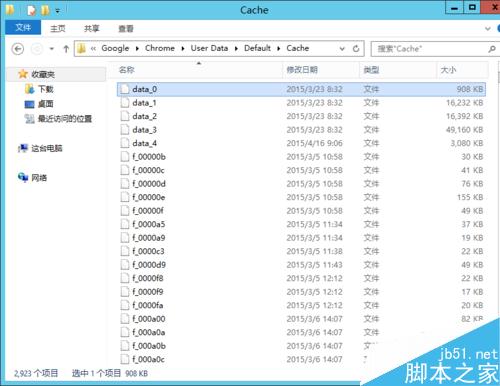Click new folder icon in title bar
Screen dimensions: 500x386
[x=45, y=10]
